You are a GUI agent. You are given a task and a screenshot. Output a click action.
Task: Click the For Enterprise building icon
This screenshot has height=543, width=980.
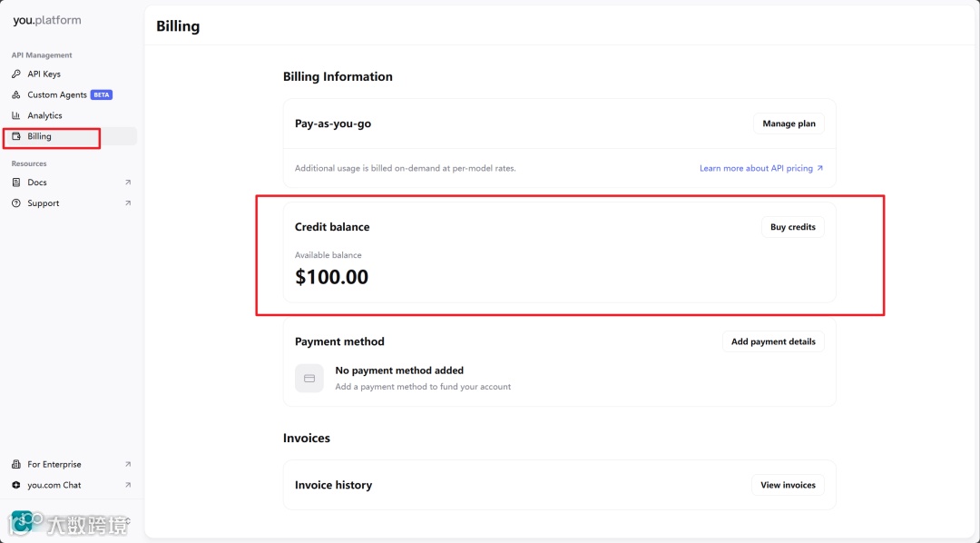pyautogui.click(x=16, y=465)
